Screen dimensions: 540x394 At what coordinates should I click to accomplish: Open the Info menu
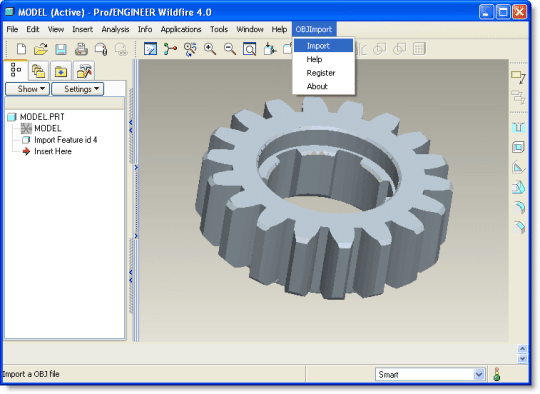point(145,29)
